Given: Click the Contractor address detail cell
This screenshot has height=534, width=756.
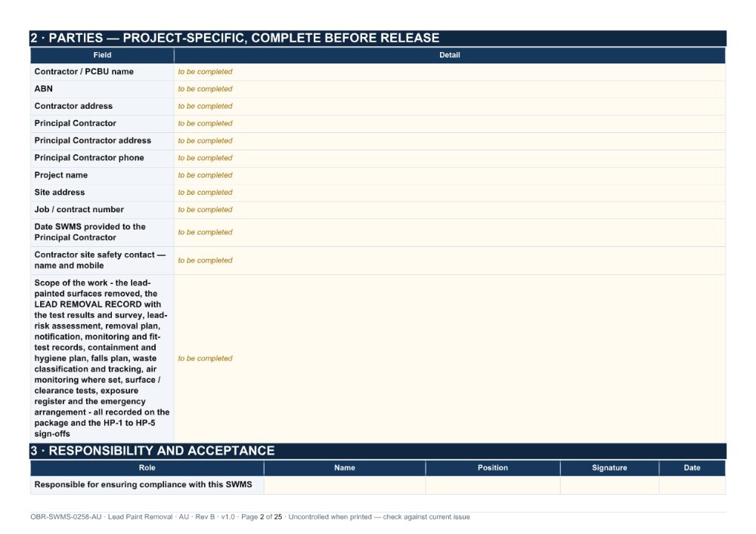Looking at the screenshot, I should pos(449,106).
